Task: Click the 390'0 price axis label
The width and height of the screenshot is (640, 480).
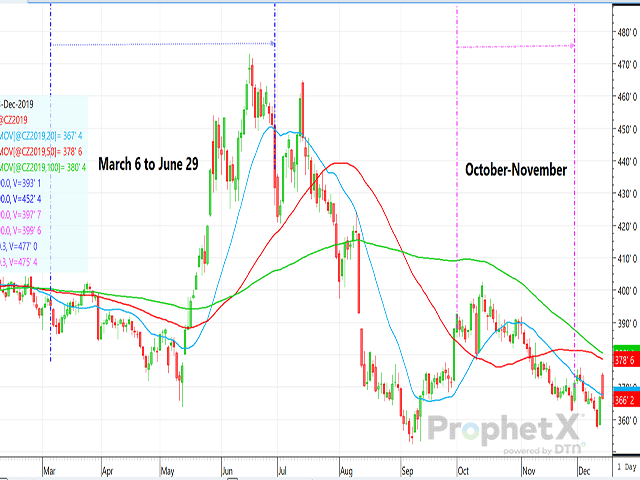Action: 629,324
